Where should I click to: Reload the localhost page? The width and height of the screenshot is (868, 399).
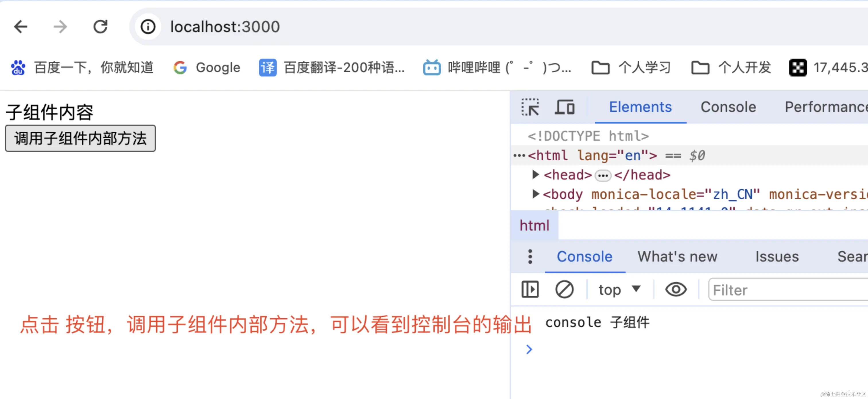(100, 27)
